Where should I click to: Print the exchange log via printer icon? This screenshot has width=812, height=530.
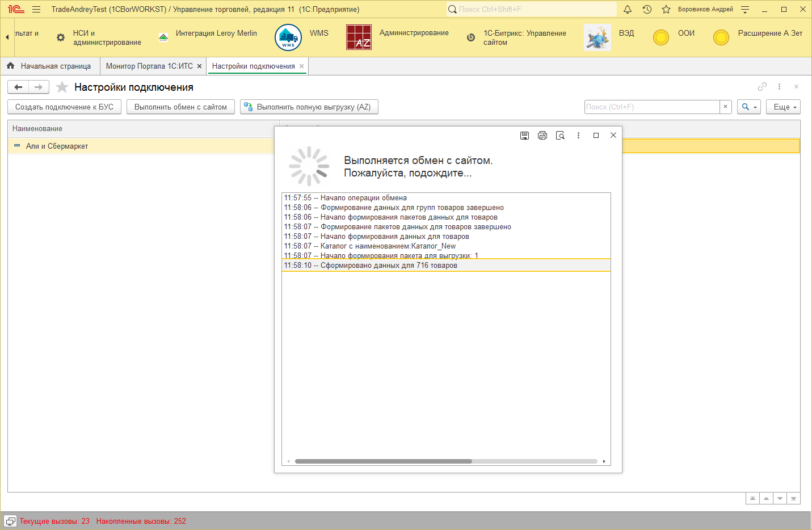(x=542, y=136)
